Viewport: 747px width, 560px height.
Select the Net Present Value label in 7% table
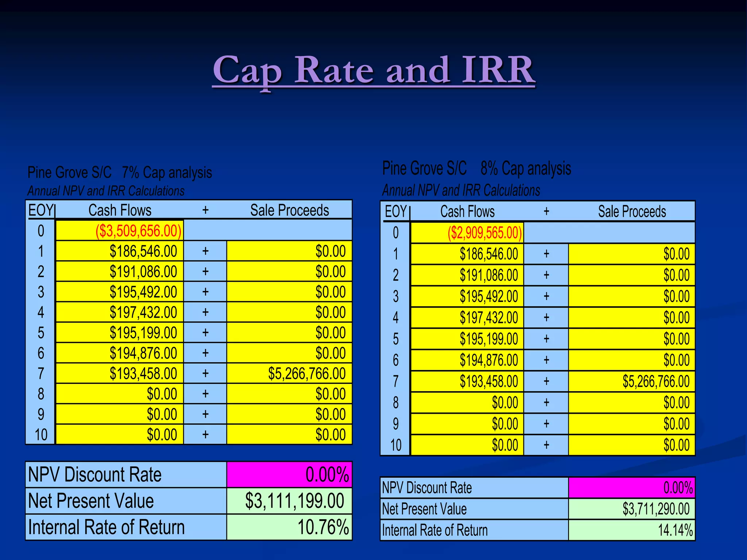tap(91, 501)
